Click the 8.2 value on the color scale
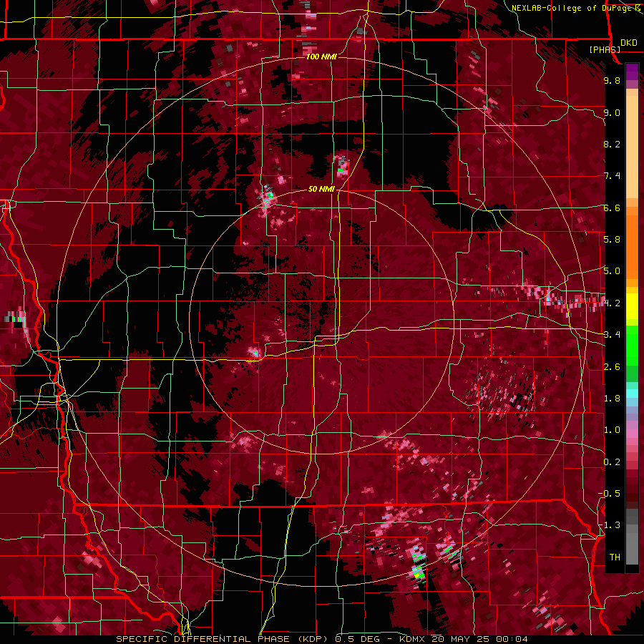Viewport: 644px width, 644px height. point(612,144)
